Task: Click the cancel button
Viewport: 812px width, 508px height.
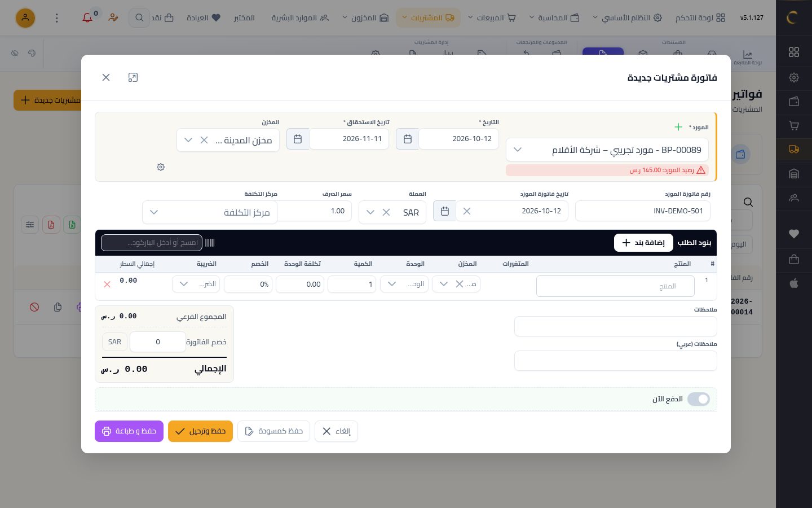Action: pos(336,431)
